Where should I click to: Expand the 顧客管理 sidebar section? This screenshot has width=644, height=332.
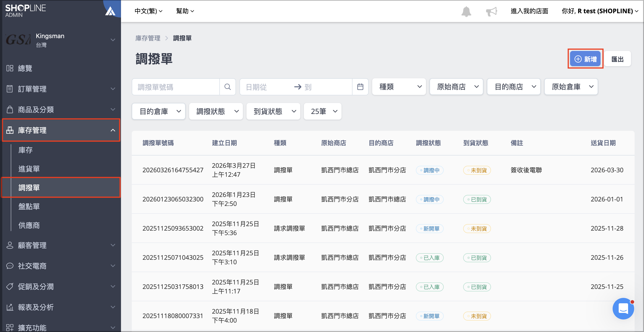113,245
